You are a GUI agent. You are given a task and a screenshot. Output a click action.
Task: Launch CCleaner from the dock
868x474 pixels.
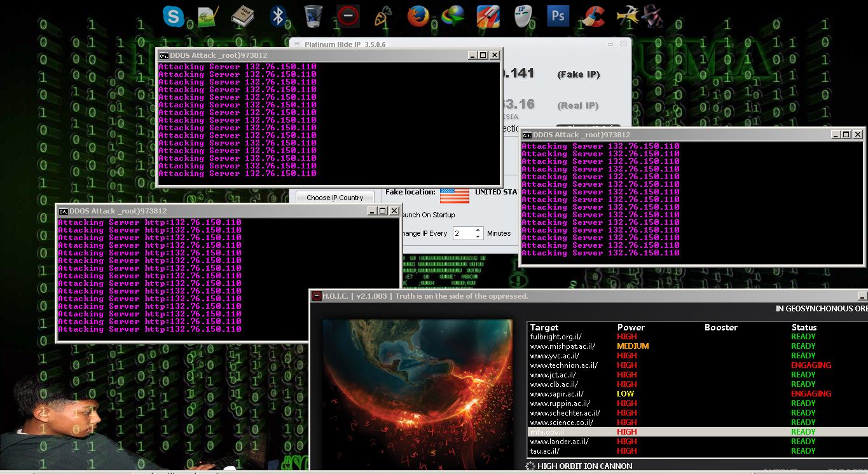(x=593, y=16)
